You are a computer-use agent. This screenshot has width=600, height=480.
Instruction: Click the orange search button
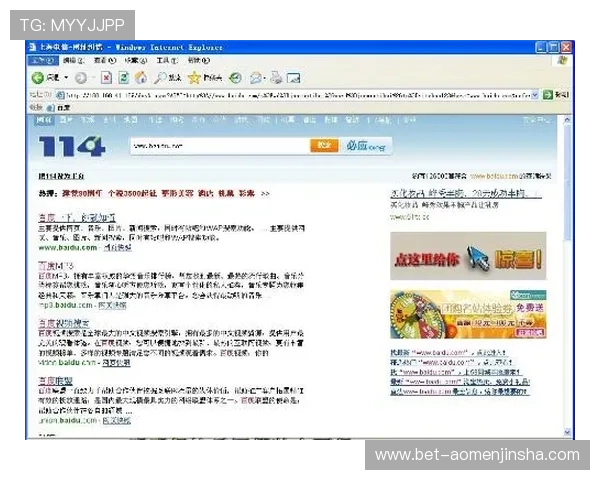point(324,145)
